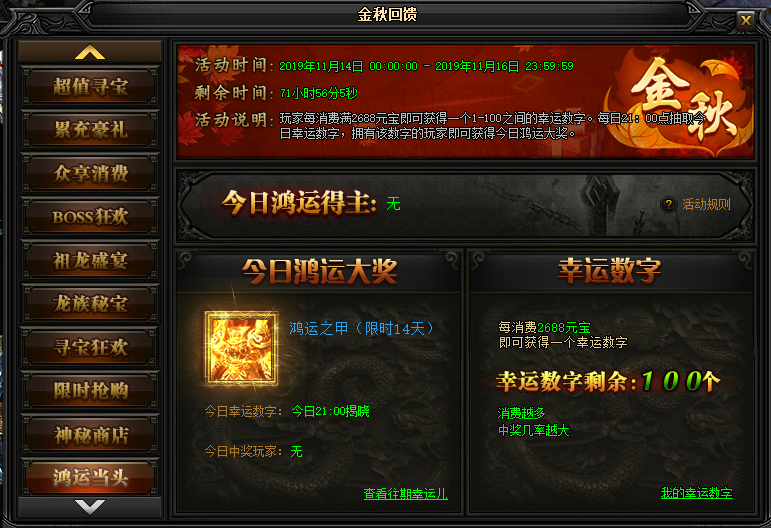Select the 鸿运当头 tab
This screenshot has height=528, width=771.
[x=90, y=477]
